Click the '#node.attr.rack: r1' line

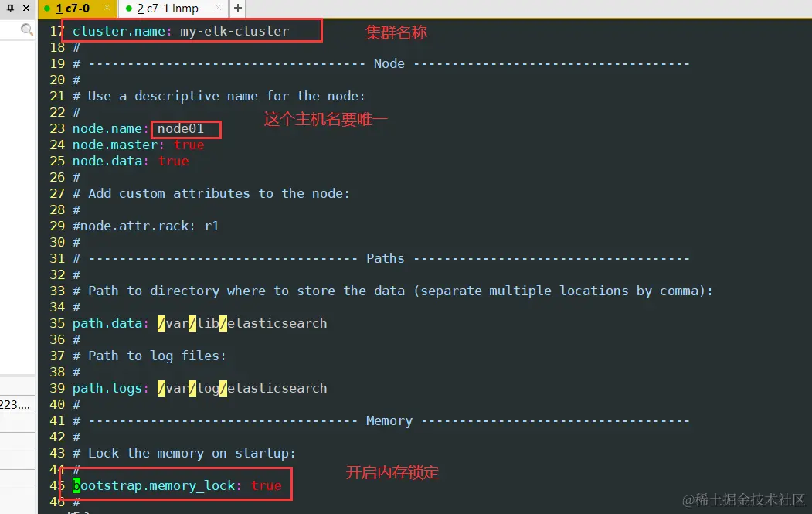[x=145, y=226]
